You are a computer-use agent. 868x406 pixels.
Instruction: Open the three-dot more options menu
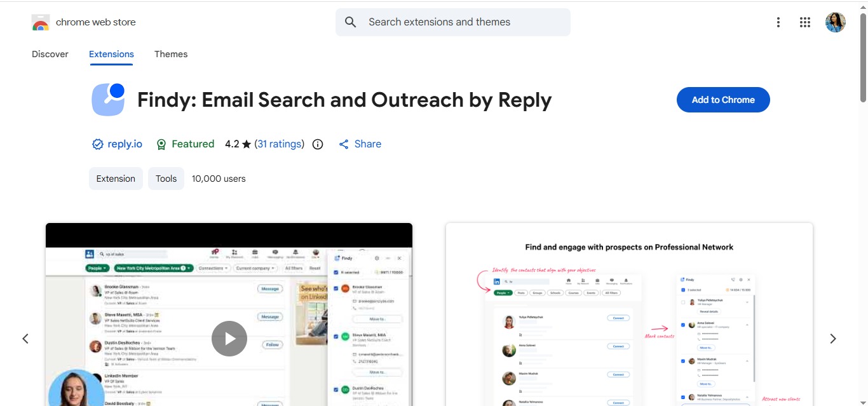coord(778,22)
